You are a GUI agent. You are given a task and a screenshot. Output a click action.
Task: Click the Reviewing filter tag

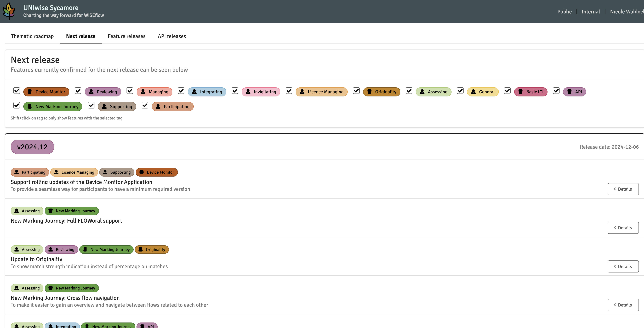(x=103, y=92)
